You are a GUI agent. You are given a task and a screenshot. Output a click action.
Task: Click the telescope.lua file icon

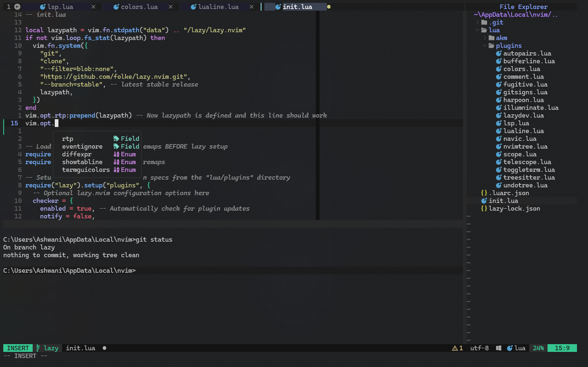[x=499, y=162]
